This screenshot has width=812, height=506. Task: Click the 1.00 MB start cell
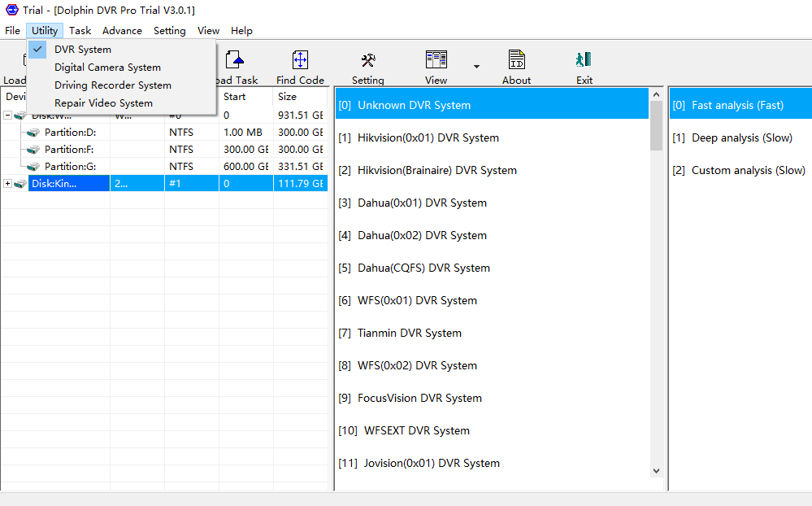246,133
